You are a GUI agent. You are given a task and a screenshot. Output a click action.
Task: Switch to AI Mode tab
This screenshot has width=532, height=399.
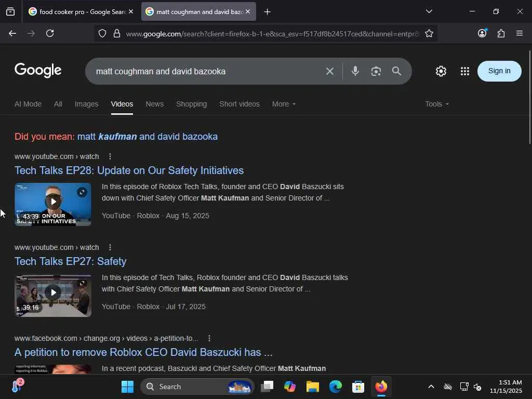[28, 104]
